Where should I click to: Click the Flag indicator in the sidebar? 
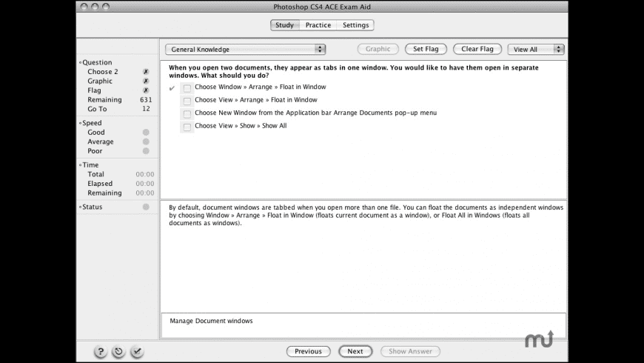click(x=146, y=90)
